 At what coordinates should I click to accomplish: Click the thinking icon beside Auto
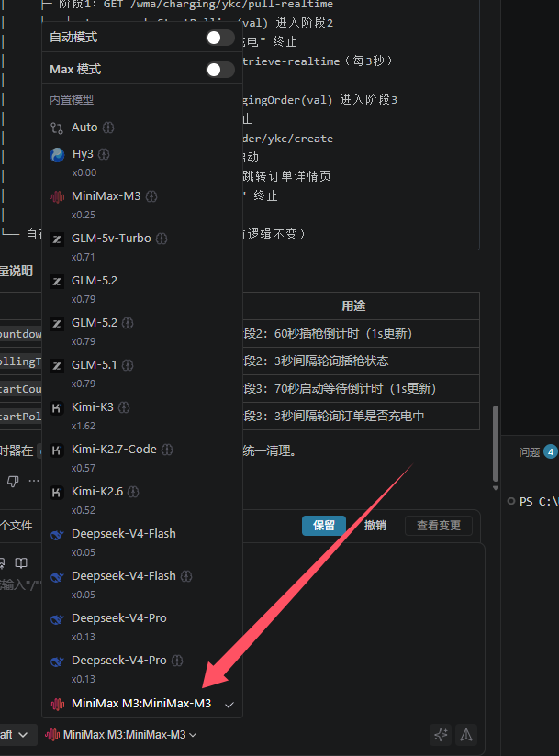coord(108,128)
